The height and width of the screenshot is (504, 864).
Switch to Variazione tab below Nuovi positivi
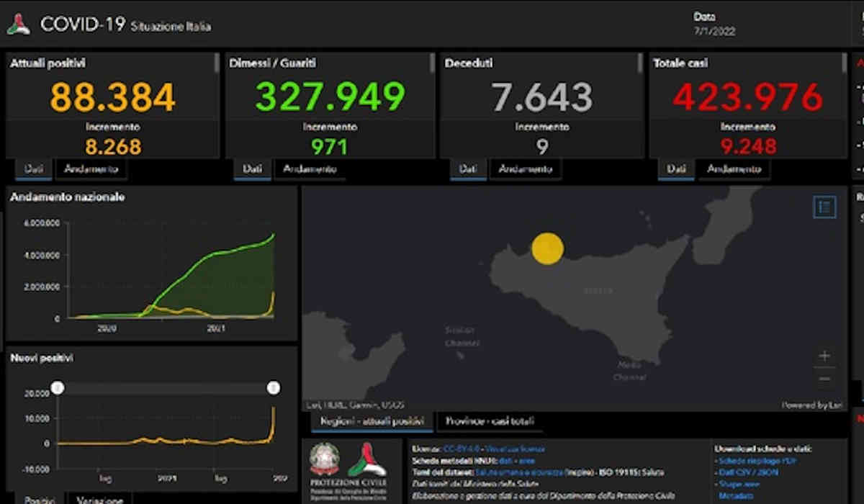tap(95, 498)
